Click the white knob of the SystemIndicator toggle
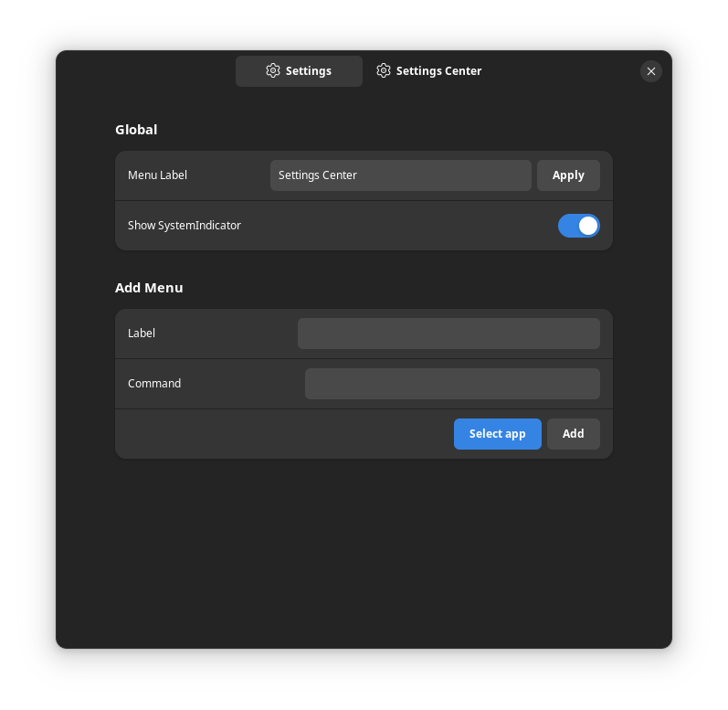 [588, 226]
